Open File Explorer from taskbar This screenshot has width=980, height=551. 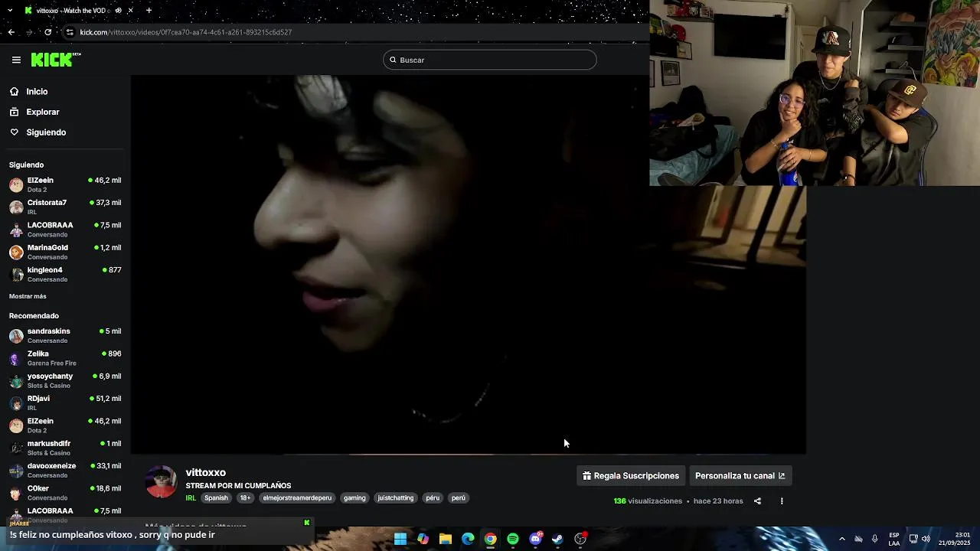tap(446, 539)
